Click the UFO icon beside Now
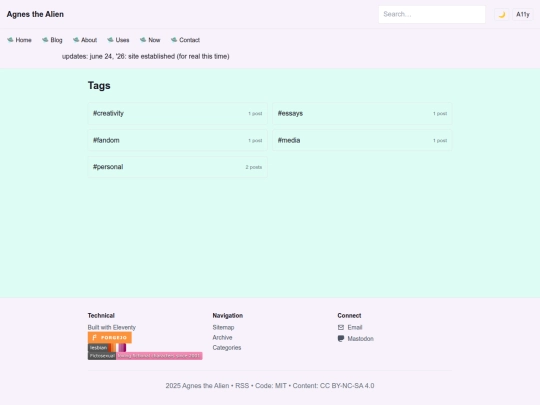Viewport: 540px width, 405px height. (x=143, y=40)
